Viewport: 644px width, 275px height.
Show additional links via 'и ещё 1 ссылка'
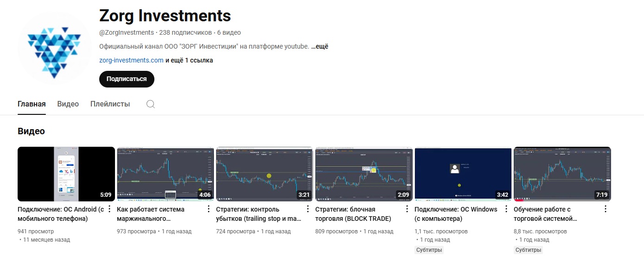[x=189, y=60]
